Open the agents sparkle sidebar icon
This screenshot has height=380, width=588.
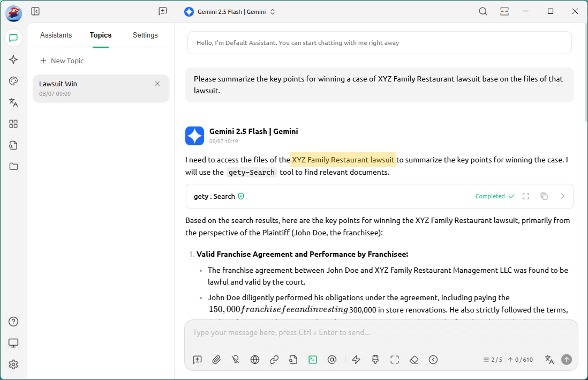tap(13, 59)
